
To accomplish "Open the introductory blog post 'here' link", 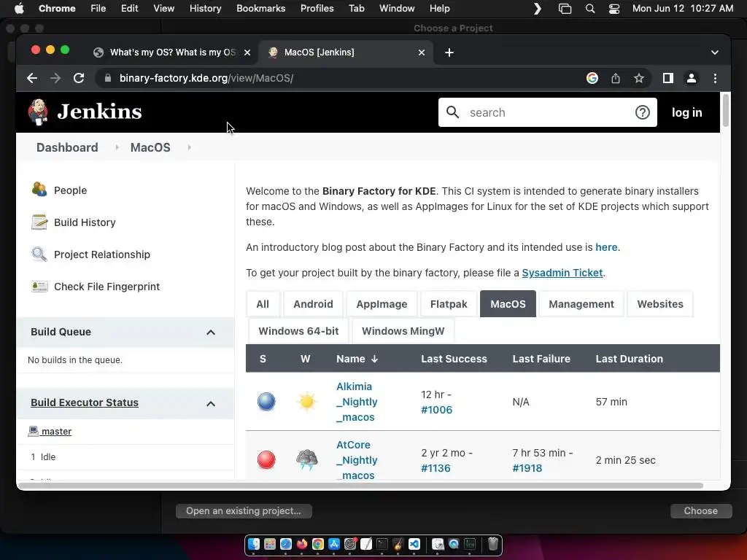I will (x=606, y=247).
